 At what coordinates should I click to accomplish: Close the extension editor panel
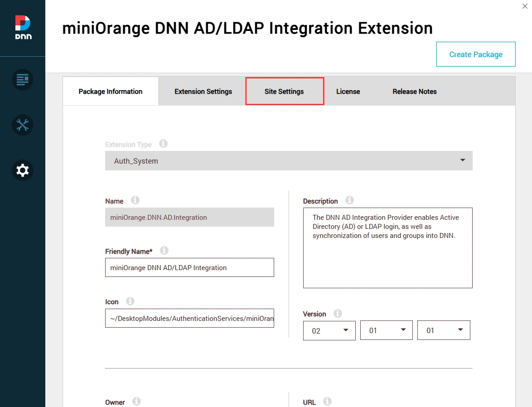pyautogui.click(x=525, y=6)
